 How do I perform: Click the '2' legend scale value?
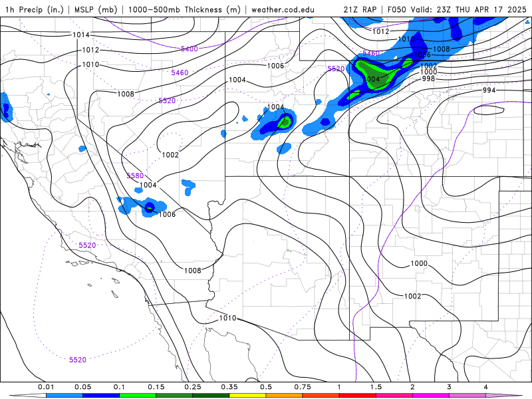(412, 387)
